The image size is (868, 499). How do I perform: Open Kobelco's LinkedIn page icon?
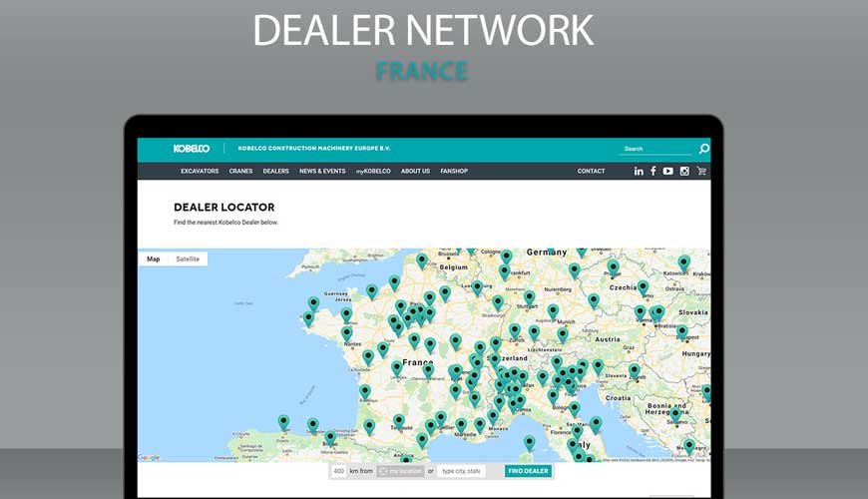pyautogui.click(x=639, y=172)
